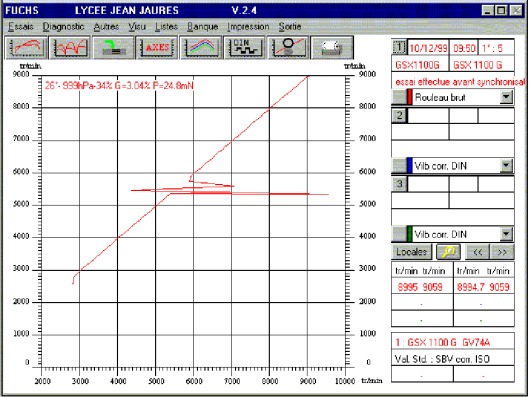This screenshot has height=397, width=529.
Task: Click the multicolor overlaid curves icon
Action: 200,48
